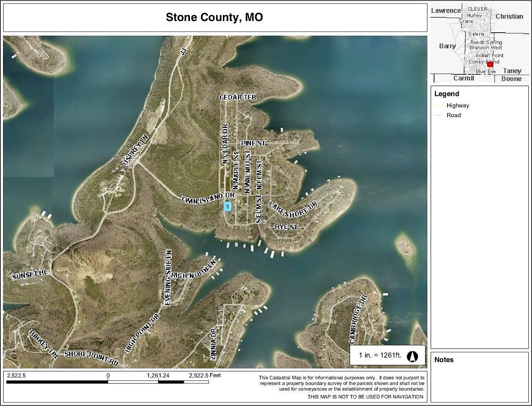Click the Cedar Ter street label
Viewport: 532px width, 406px height.
coord(238,97)
